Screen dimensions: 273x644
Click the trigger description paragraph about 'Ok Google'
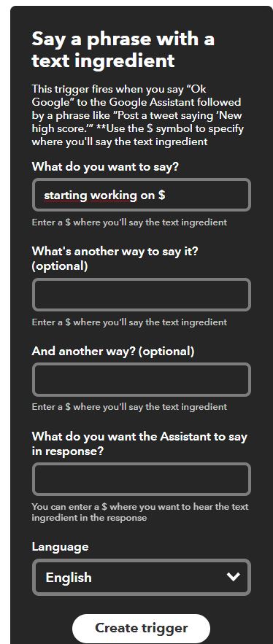coord(138,115)
